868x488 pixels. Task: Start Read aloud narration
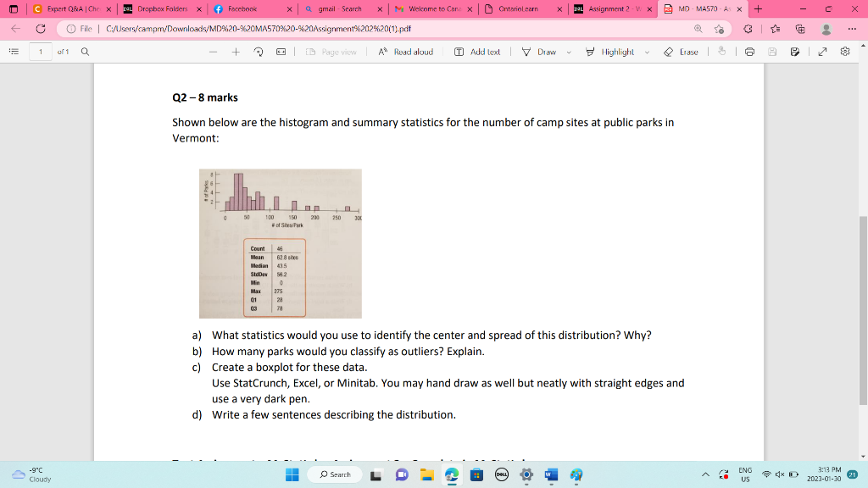405,52
